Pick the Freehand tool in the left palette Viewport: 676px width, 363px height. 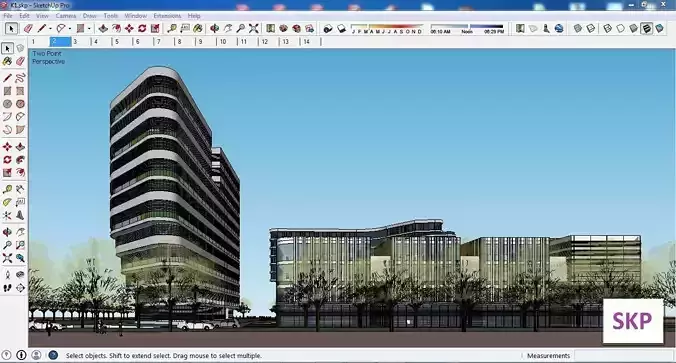[x=20, y=78]
